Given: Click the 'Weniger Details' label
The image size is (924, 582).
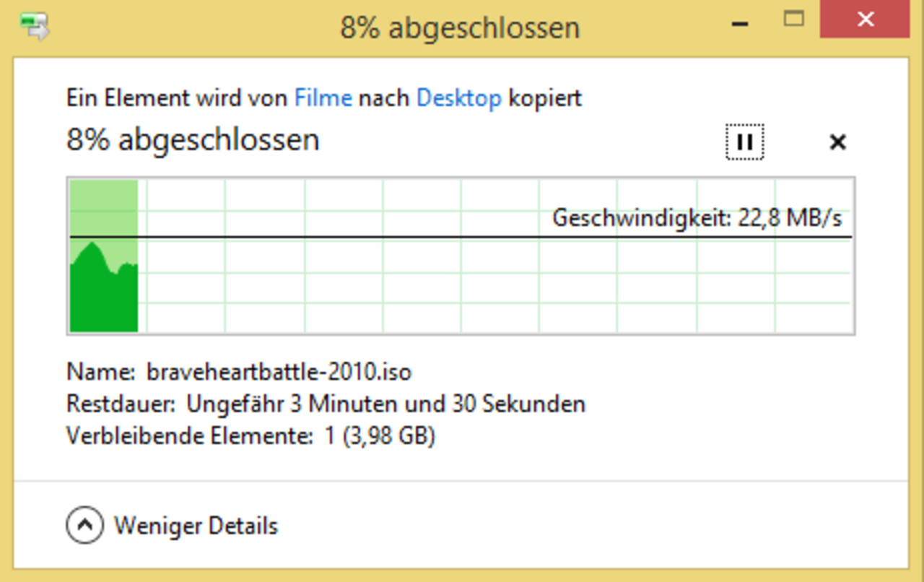Looking at the screenshot, I should 196,526.
